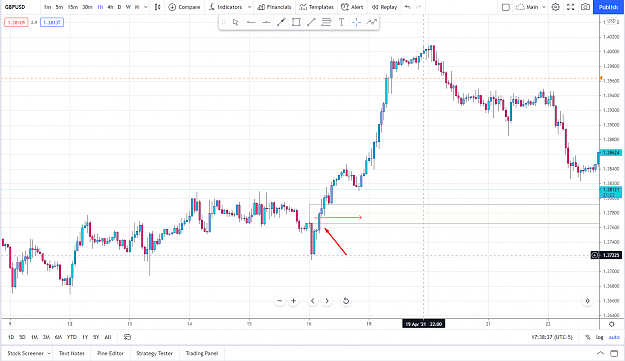Zoom in the chart with plus
This screenshot has width=625, height=361.
click(294, 301)
